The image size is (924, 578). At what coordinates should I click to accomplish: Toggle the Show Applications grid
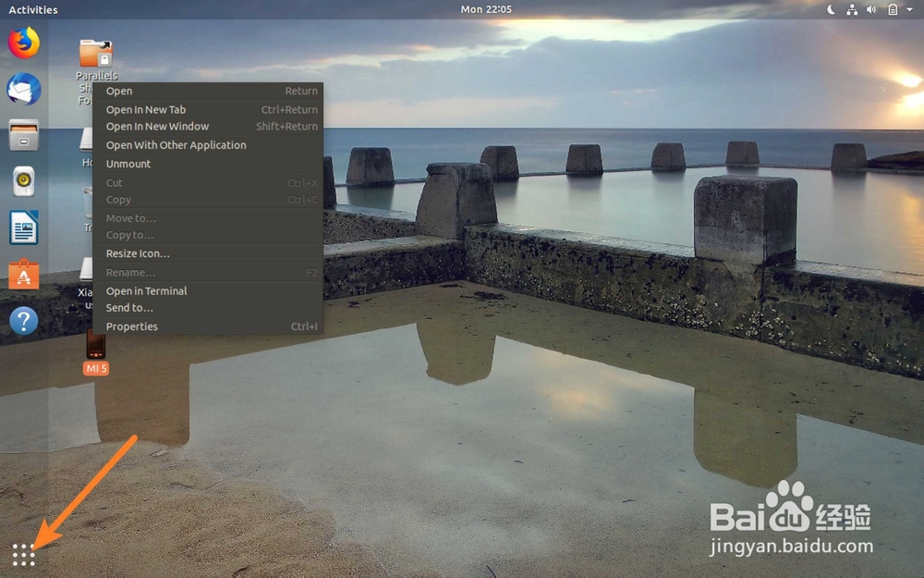click(x=23, y=555)
